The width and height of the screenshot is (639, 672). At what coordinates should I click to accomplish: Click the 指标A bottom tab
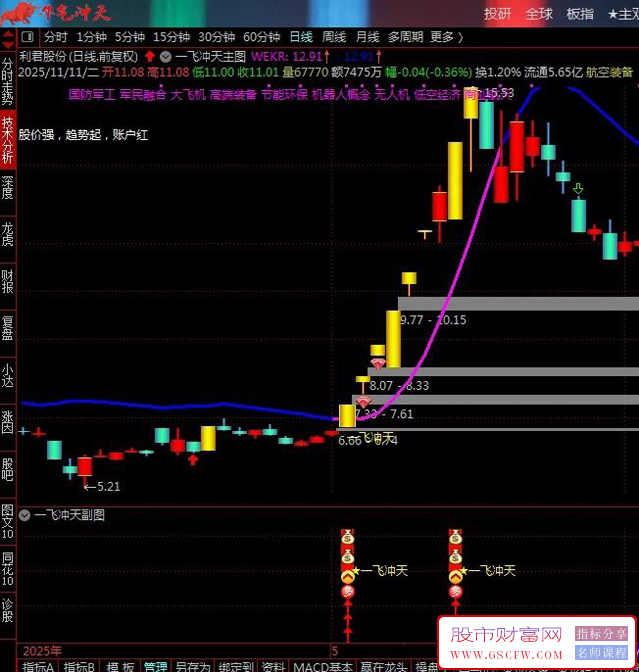tap(38, 666)
